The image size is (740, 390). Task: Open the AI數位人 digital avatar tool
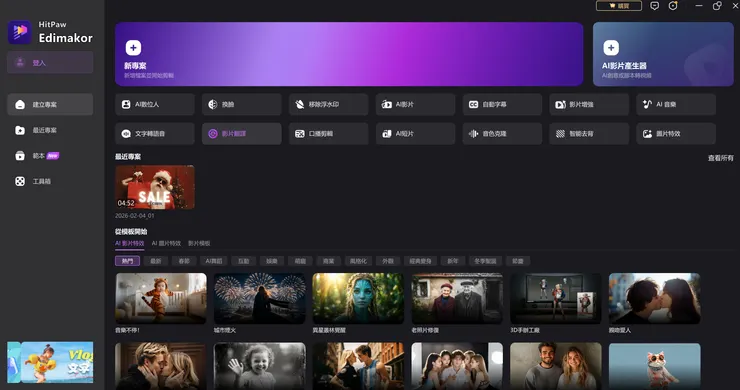pyautogui.click(x=155, y=104)
